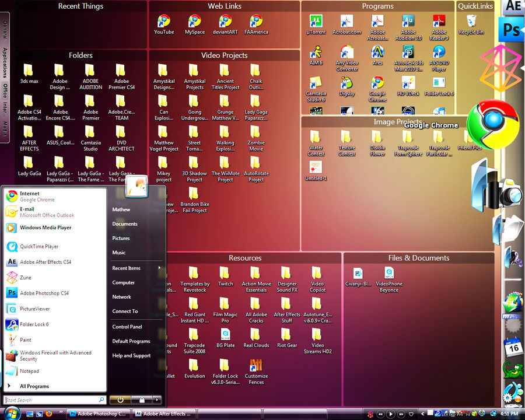Open the DVD ARCHITECT folder
This screenshot has width=525, height=420.
click(x=121, y=138)
